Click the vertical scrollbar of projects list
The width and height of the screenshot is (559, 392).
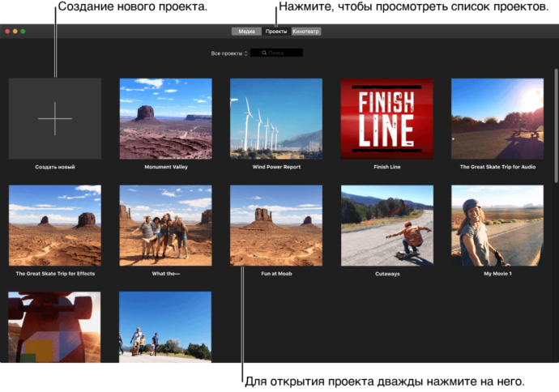(x=556, y=126)
